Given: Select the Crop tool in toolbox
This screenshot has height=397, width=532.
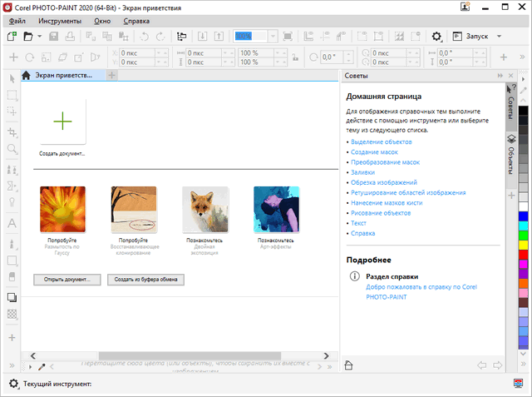Looking at the screenshot, I should pos(12,132).
